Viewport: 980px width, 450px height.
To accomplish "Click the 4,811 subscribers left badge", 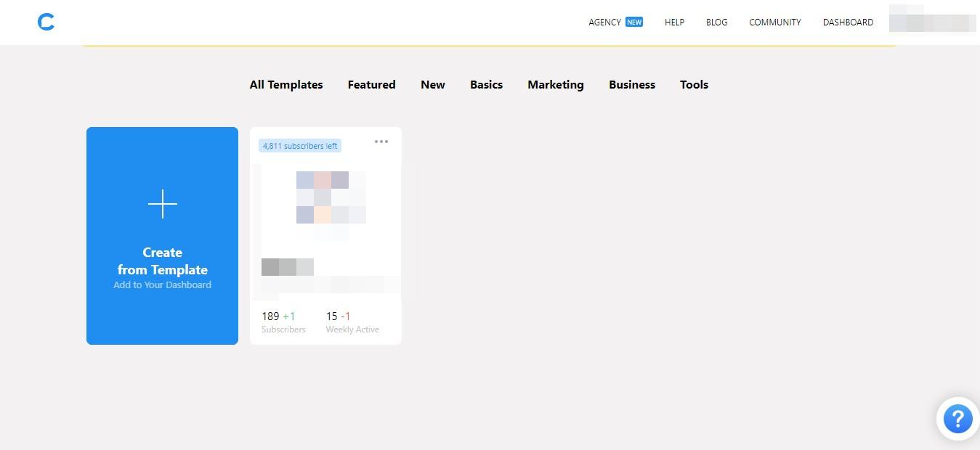I will (x=300, y=146).
